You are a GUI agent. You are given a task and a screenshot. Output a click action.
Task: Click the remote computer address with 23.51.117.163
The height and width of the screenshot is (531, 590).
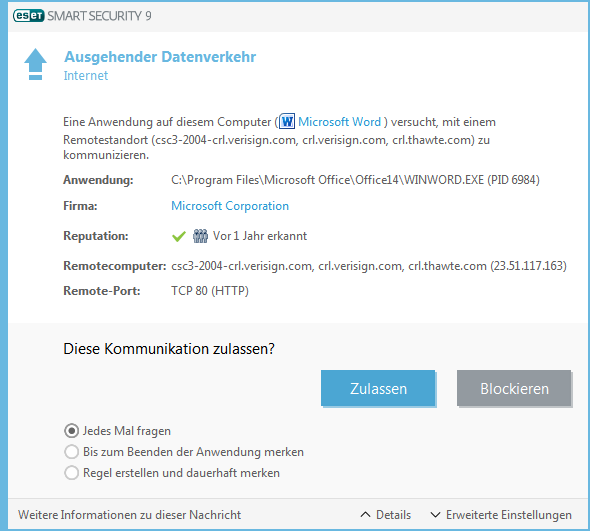(369, 266)
